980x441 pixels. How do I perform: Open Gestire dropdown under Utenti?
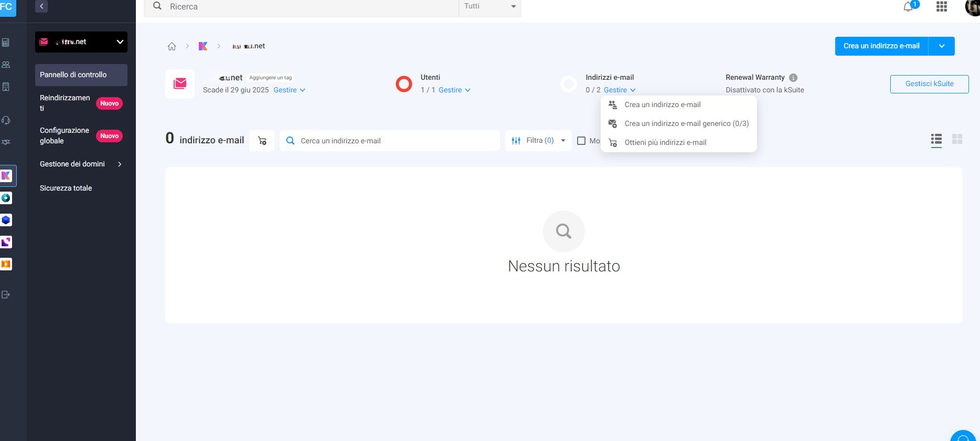point(455,90)
